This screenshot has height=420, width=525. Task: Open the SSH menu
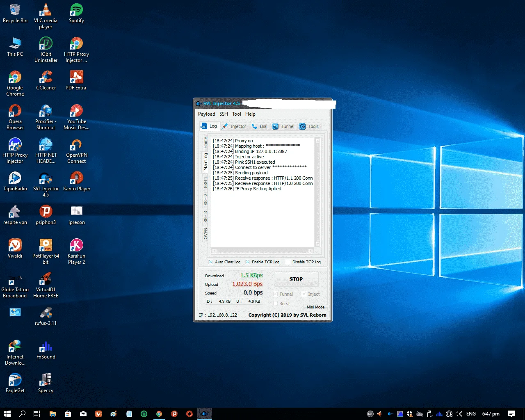(x=224, y=114)
